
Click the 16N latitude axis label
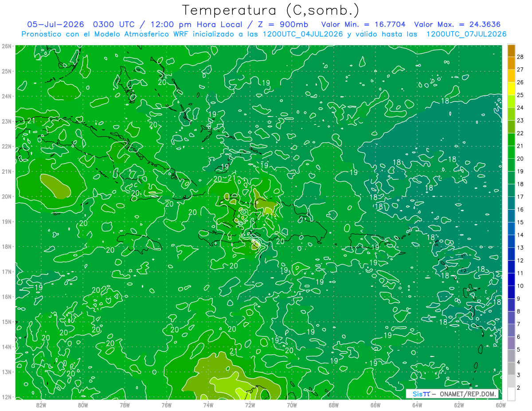(x=7, y=297)
